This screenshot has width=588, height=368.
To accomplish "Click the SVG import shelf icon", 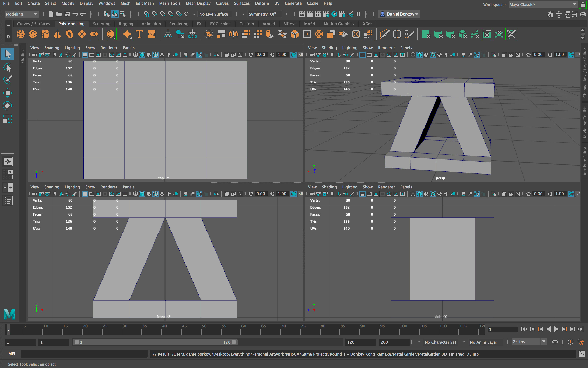I will tap(151, 34).
